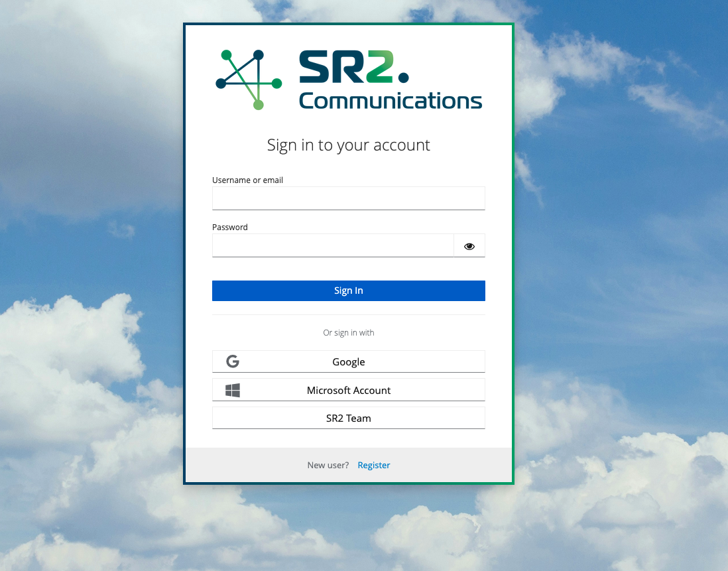Viewport: 728px width, 571px height.
Task: Click the Password label
Action: pos(230,227)
